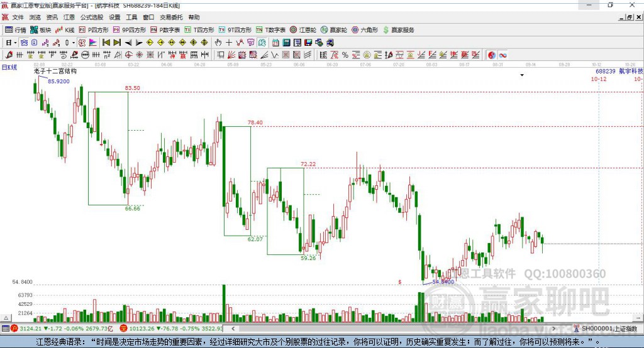Restore the inner chart window button
The width and height of the screenshot is (644, 348).
click(x=630, y=17)
